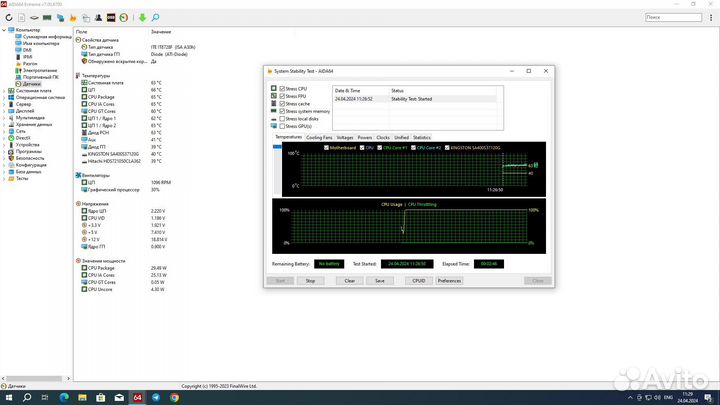Launch the disk benchmark toolbar icon

[34, 17]
